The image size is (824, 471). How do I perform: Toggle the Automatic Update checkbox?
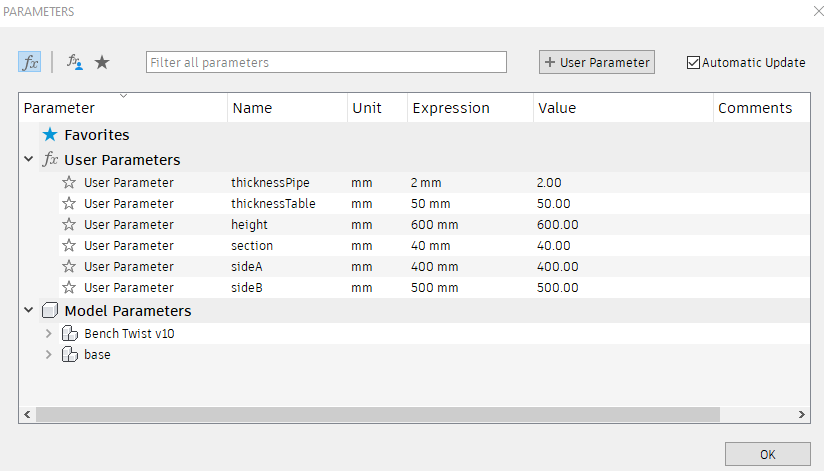694,62
